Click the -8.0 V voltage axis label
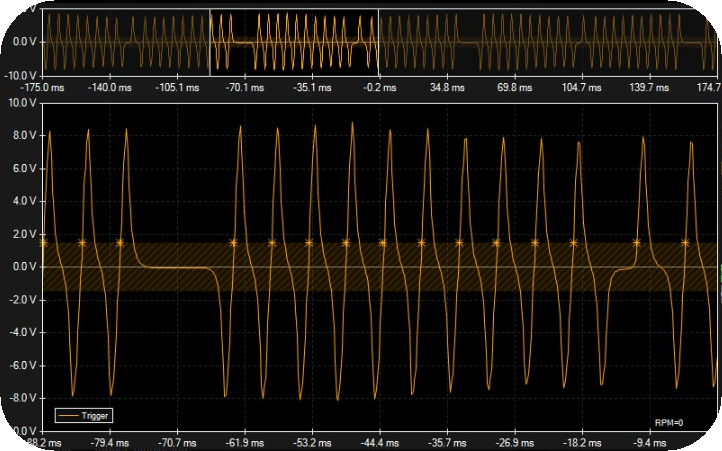Viewport: 722px width, 451px height. [x=21, y=398]
